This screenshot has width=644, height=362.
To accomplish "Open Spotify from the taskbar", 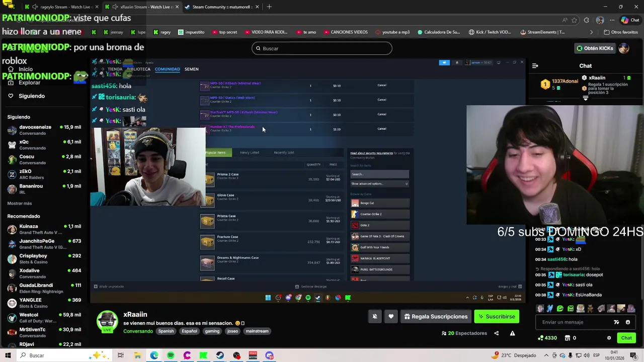I will 171,355.
